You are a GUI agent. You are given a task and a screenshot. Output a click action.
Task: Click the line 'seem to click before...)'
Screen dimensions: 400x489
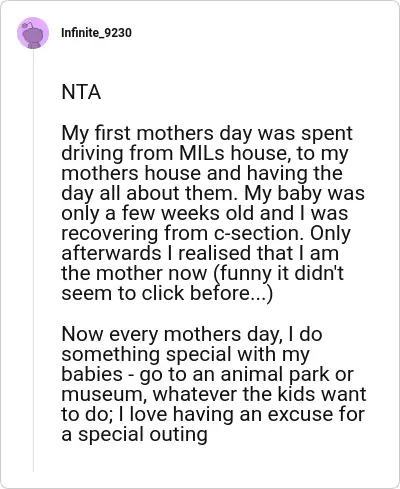click(x=167, y=293)
